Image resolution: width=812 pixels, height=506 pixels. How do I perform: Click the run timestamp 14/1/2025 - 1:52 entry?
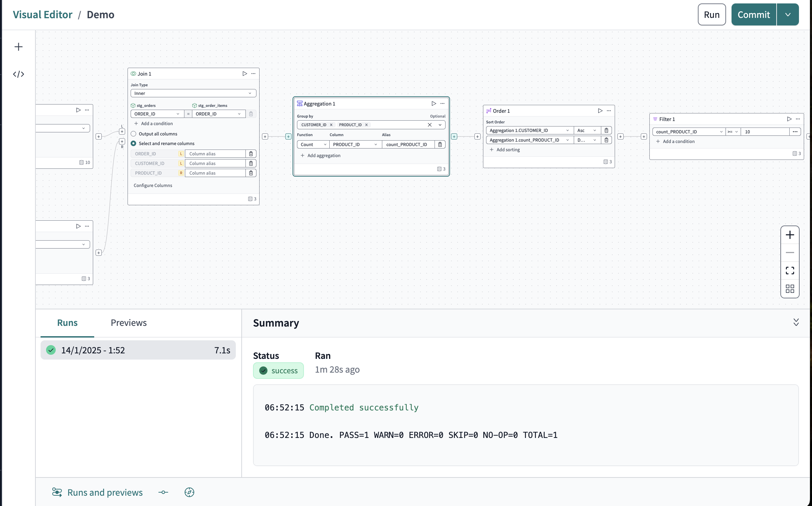138,350
